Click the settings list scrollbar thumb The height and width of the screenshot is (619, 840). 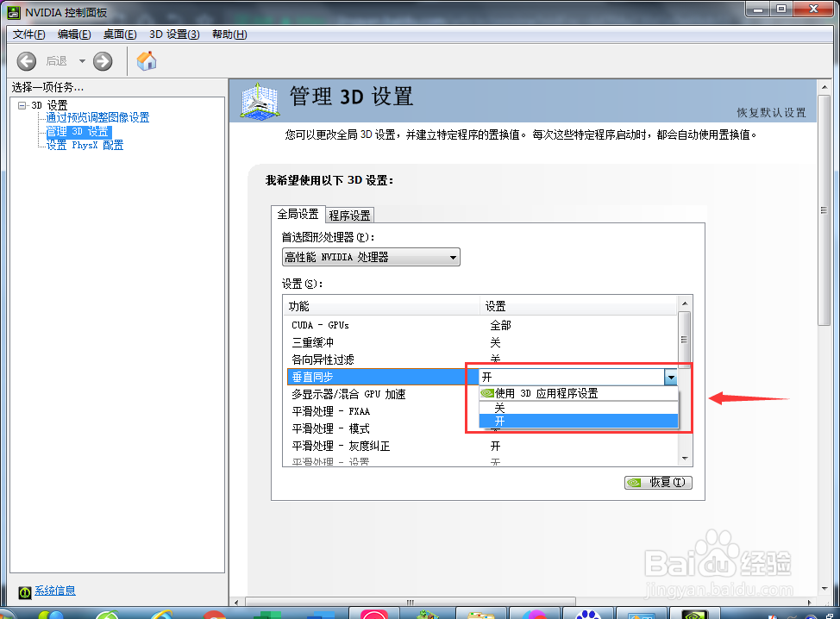685,339
